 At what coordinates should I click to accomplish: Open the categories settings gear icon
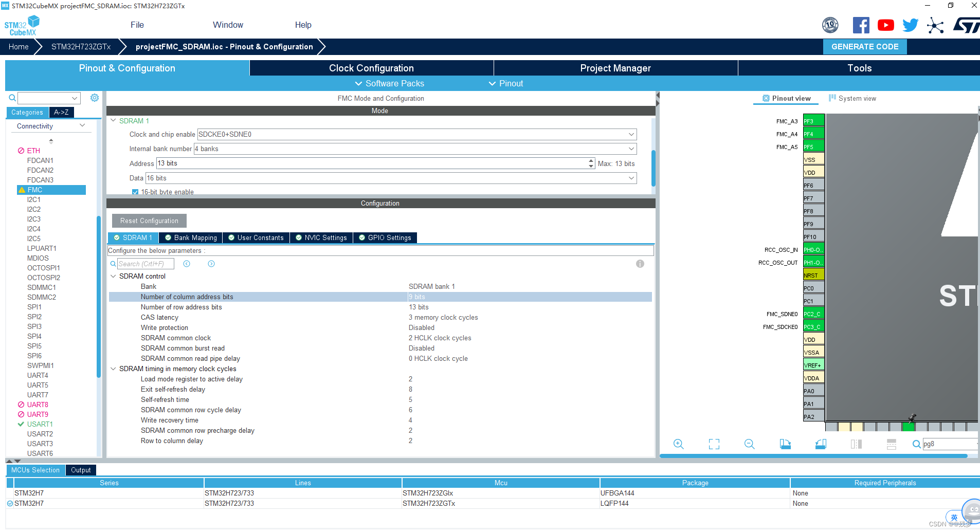click(95, 98)
